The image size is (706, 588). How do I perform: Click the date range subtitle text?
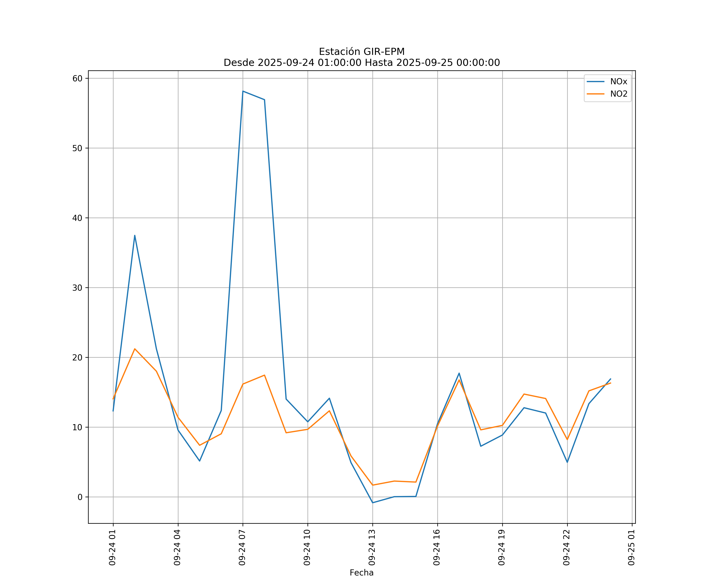click(361, 63)
